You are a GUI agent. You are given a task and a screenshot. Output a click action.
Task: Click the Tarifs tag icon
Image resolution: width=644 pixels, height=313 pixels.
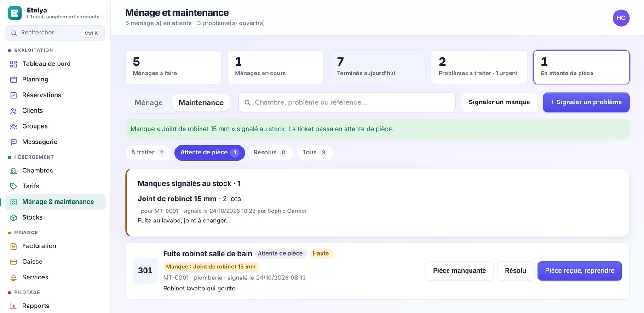13,186
